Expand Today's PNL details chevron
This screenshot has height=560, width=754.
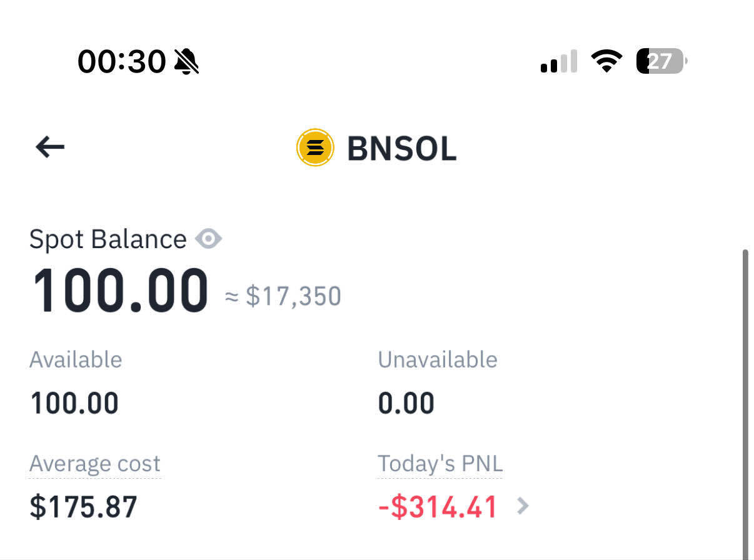pos(523,506)
